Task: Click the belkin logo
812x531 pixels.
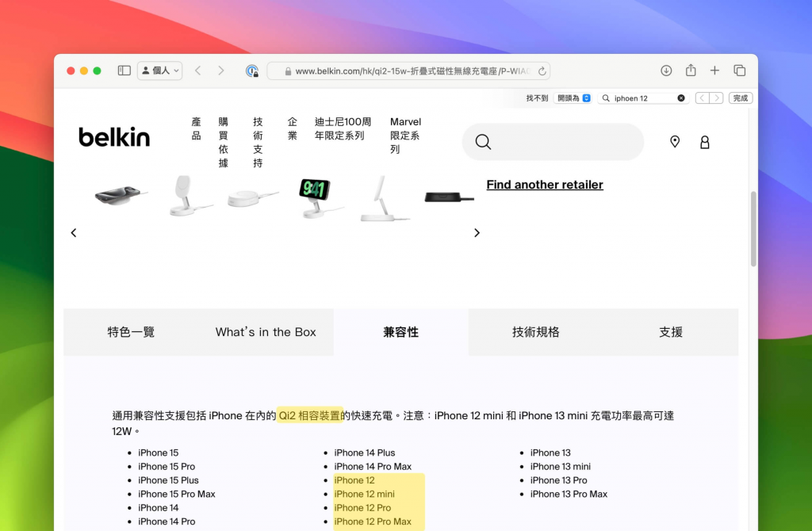Action: click(114, 137)
